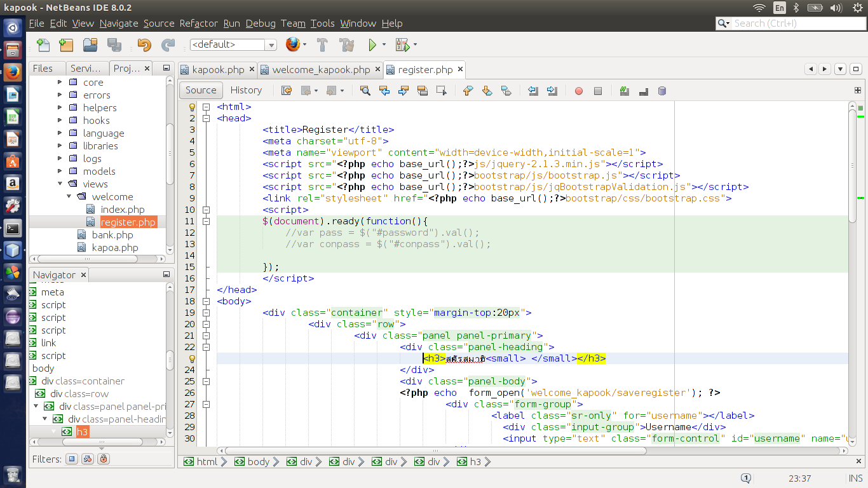Screen dimensions: 868x488
Task: Switch to kapook.php tab
Action: (218, 70)
